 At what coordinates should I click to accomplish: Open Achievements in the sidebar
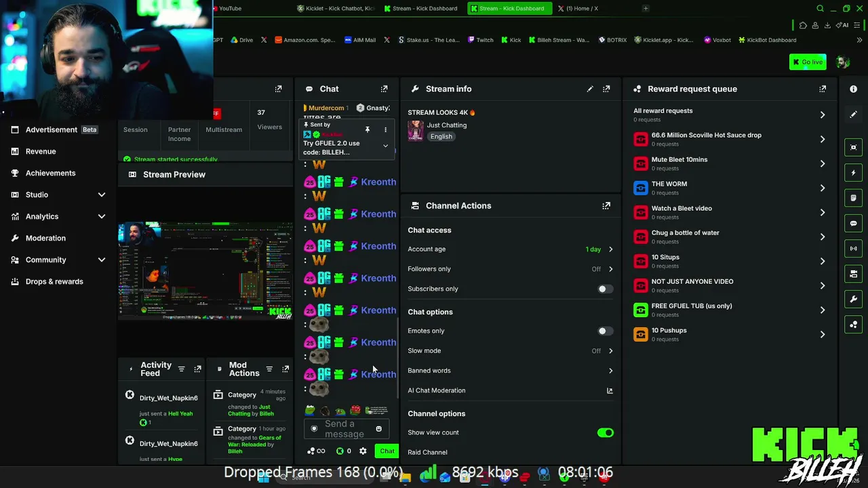pyautogui.click(x=50, y=173)
